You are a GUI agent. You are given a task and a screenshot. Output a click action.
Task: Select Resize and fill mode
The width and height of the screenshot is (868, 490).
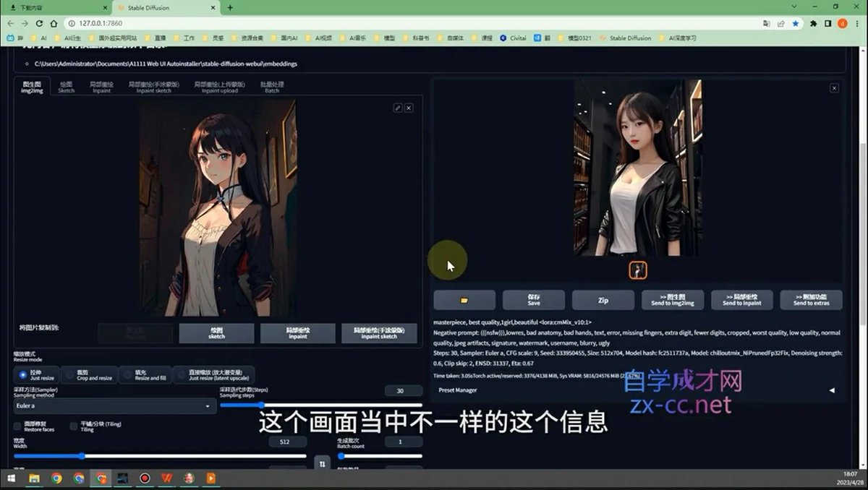(145, 375)
